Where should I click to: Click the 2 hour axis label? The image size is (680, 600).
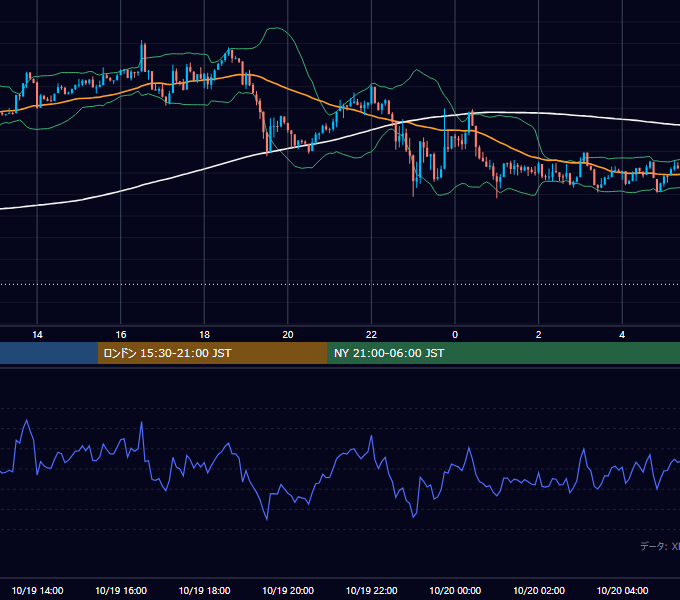pyautogui.click(x=538, y=335)
